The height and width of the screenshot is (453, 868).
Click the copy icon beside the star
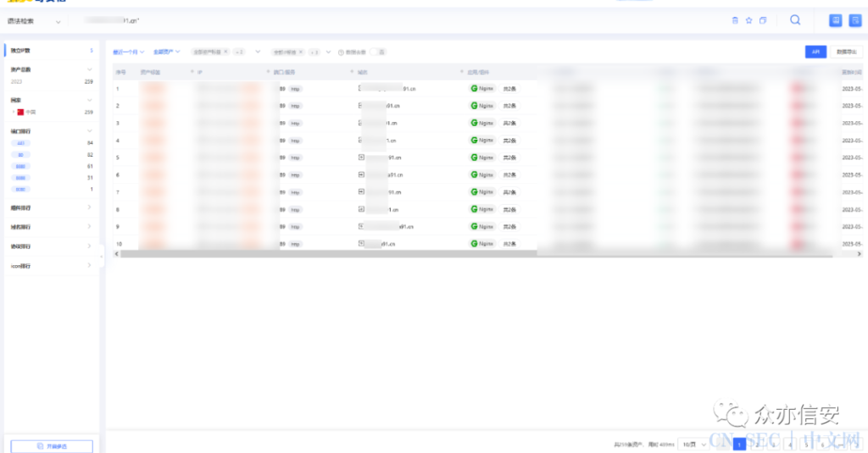click(763, 20)
